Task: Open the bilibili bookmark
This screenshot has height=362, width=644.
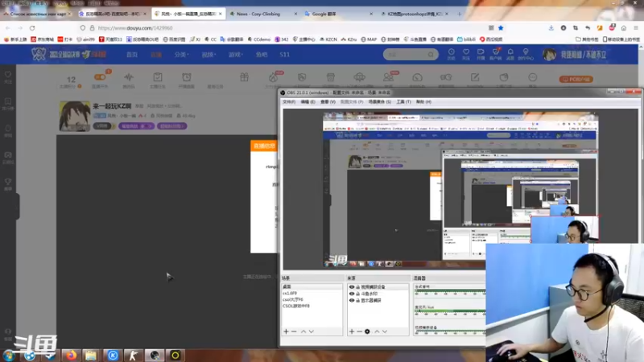Action: (467, 39)
